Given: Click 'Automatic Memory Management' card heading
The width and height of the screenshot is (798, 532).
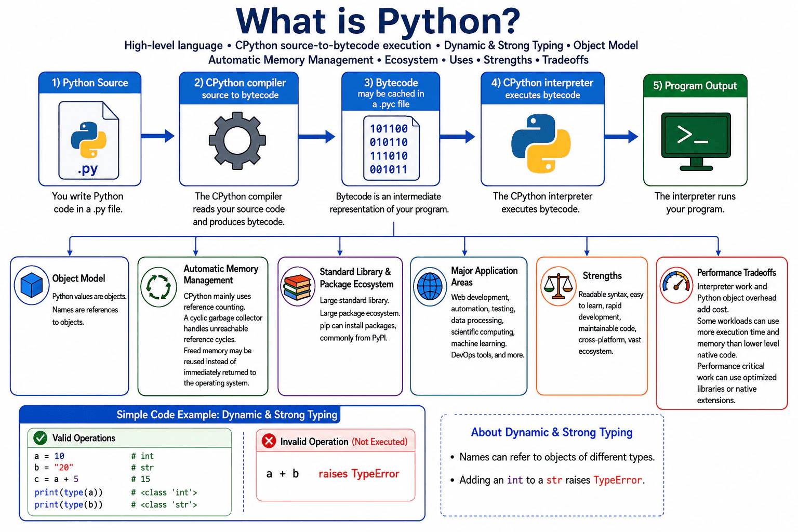Looking at the screenshot, I should 221,274.
